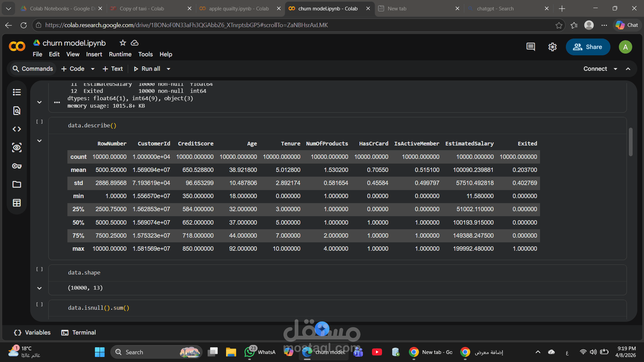Open the Code snippets sidebar icon
The height and width of the screenshot is (362, 644).
pyautogui.click(x=17, y=129)
